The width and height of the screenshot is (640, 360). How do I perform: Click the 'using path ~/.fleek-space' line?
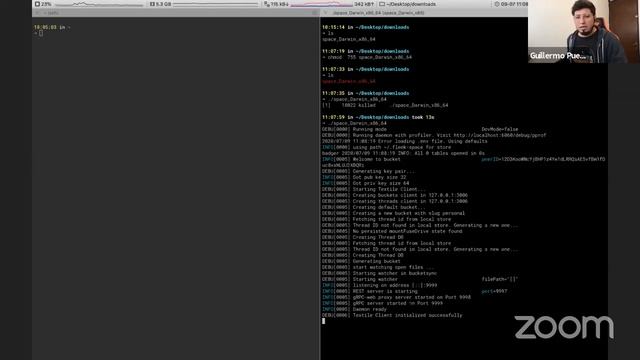pyautogui.click(x=387, y=147)
